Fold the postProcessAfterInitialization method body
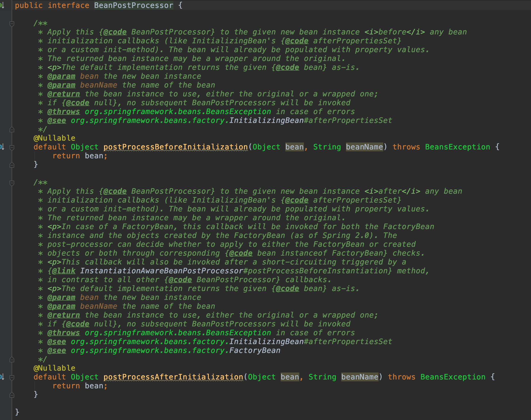Viewport: 531px width, 420px height. click(12, 377)
